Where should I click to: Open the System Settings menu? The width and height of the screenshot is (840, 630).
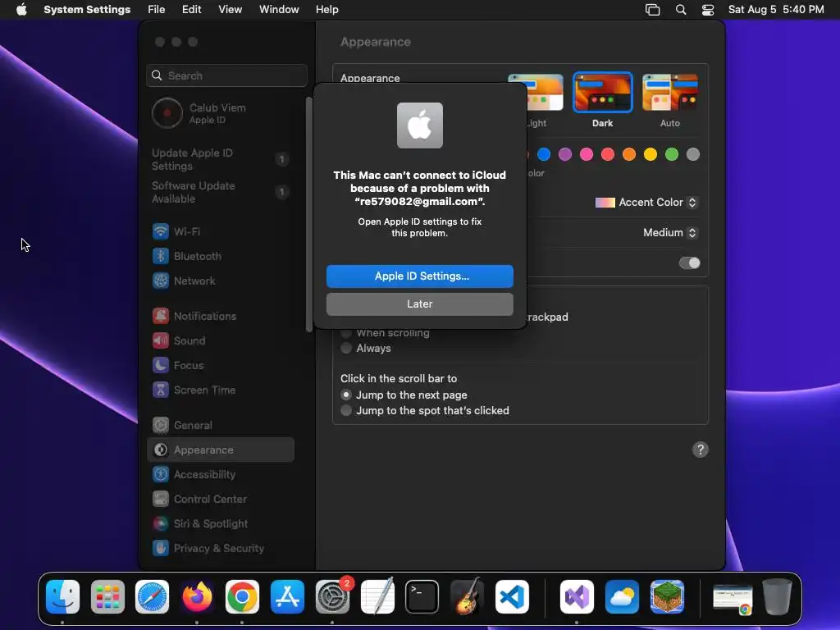click(x=87, y=10)
